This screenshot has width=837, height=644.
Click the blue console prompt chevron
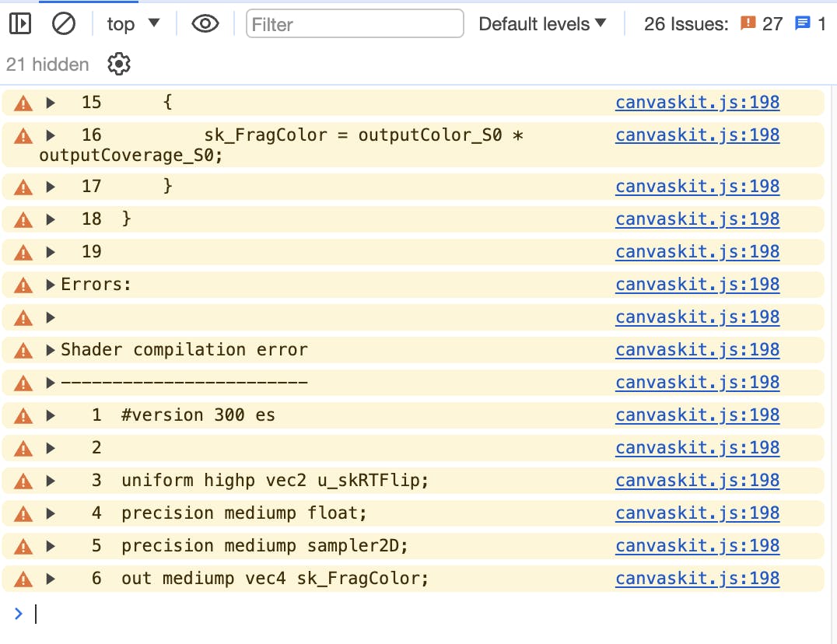pos(19,614)
